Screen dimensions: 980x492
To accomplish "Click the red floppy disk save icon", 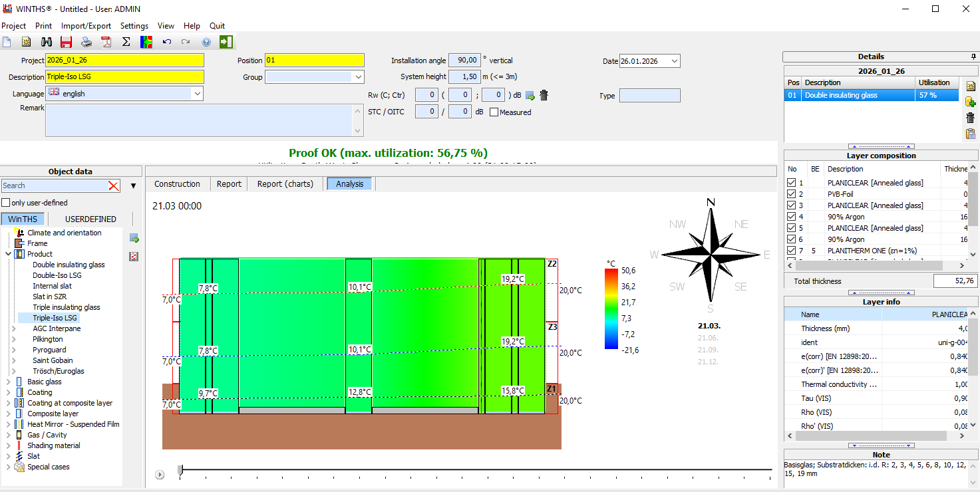I will click(66, 42).
